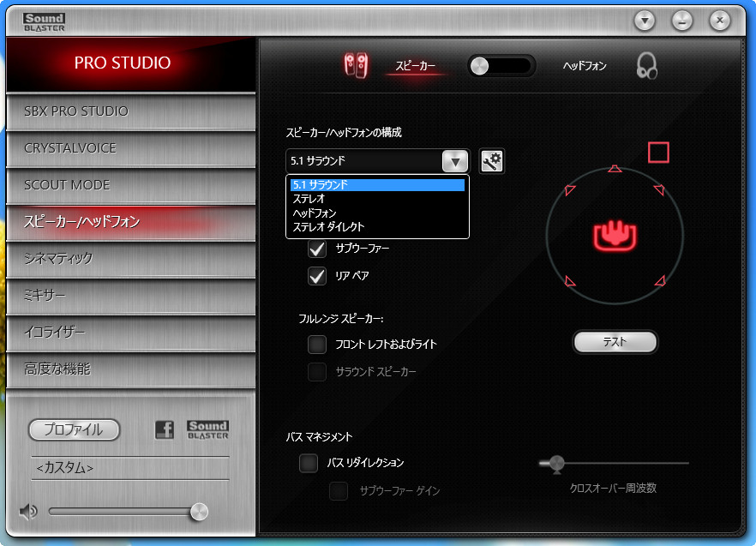756x546 pixels.
Task: Click the Facebook icon
Action: [x=165, y=429]
